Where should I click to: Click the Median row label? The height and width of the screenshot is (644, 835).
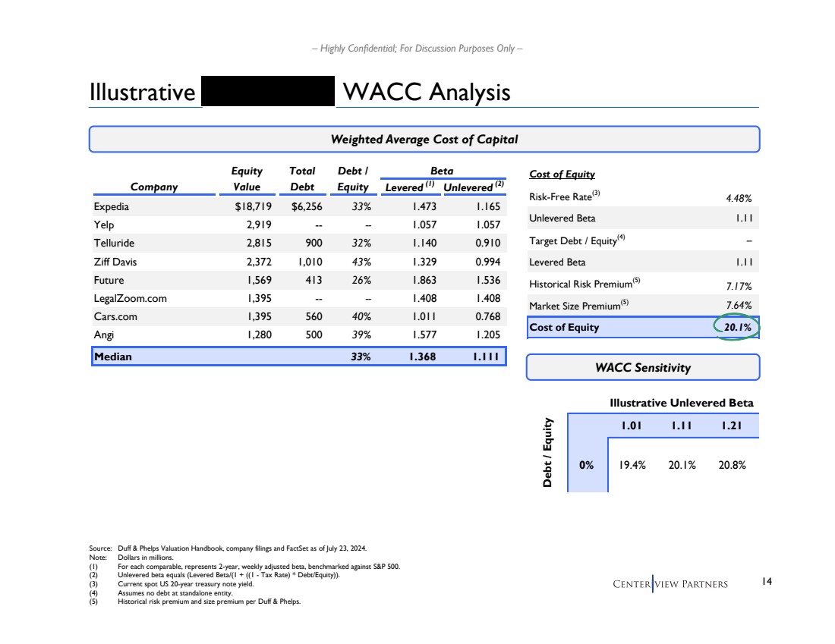pos(112,357)
